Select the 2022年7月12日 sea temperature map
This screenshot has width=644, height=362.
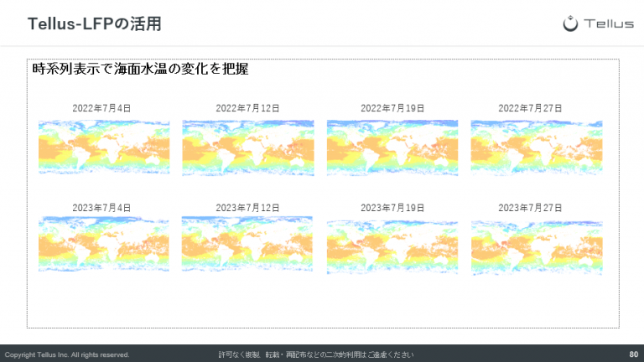248,147
